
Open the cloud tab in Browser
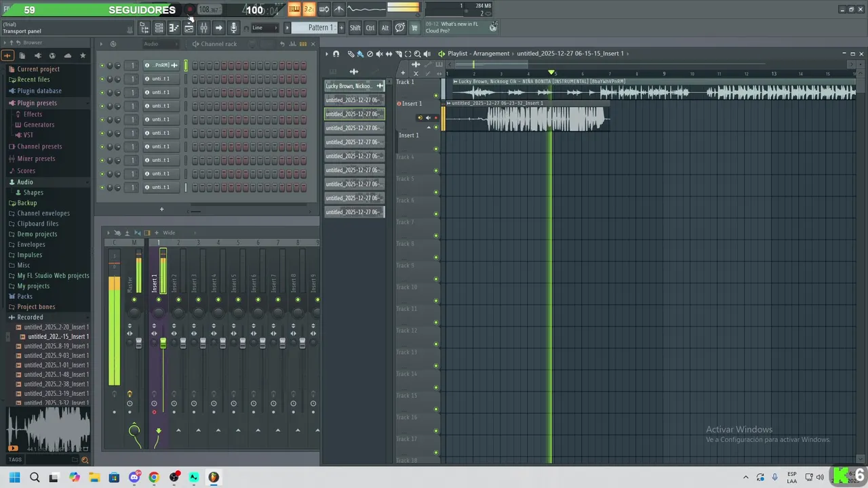[68, 56]
